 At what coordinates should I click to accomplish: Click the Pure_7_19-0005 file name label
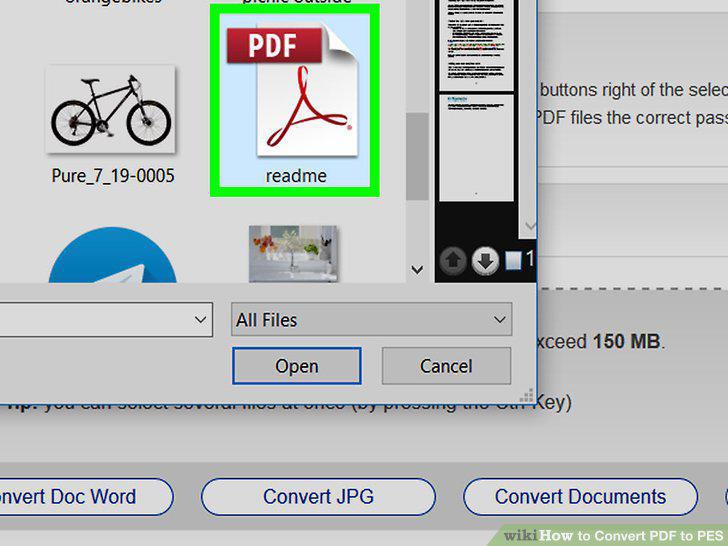tap(113, 176)
